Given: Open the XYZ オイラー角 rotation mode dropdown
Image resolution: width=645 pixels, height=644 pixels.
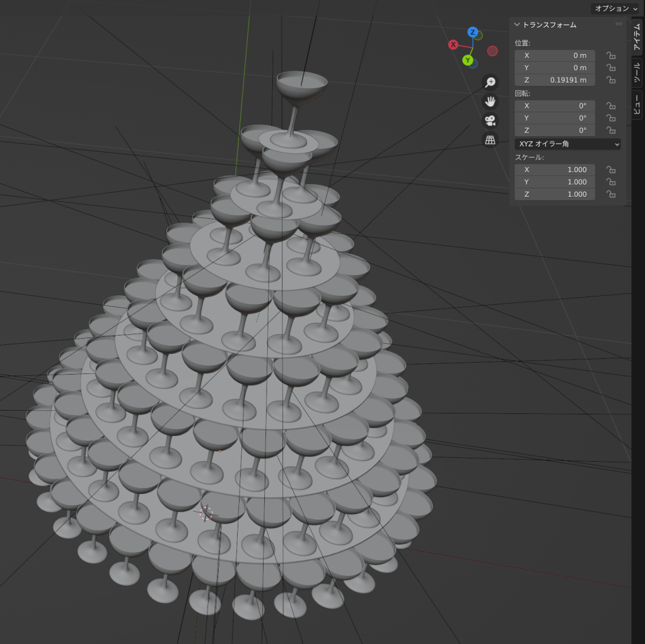Looking at the screenshot, I should (x=567, y=144).
